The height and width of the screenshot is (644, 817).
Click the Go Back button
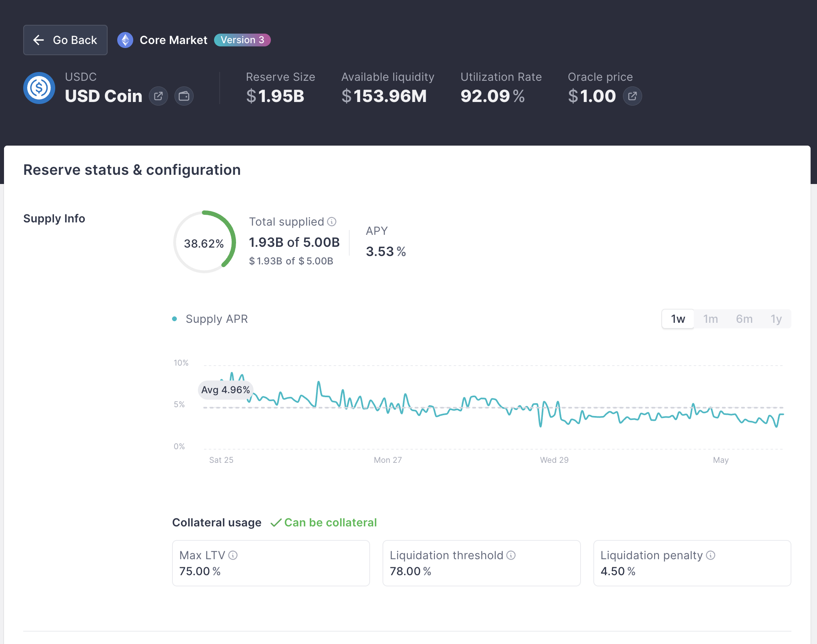point(65,40)
